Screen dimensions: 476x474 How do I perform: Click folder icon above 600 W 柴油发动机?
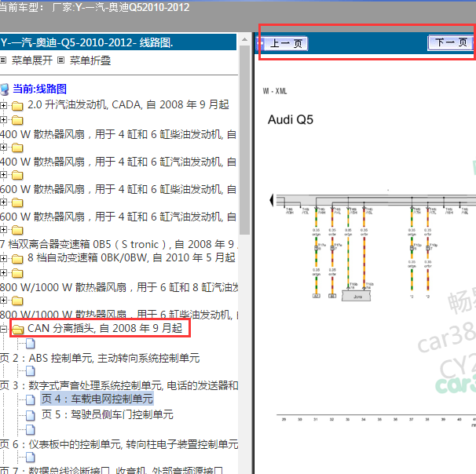coord(17,175)
